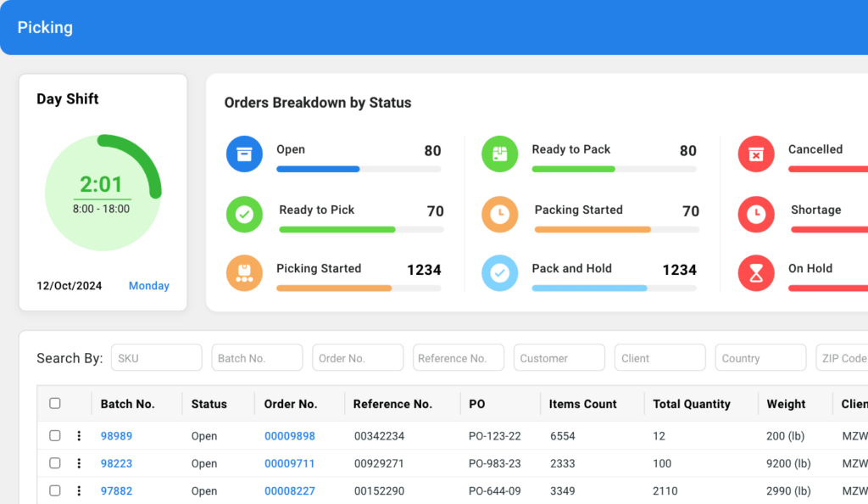Screen dimensions: 868x504
Task: Click the blue Open orders box icon
Action: 244,154
